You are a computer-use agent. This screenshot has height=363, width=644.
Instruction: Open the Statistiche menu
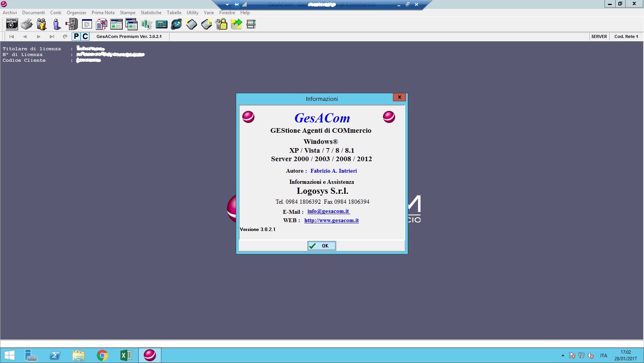coord(151,13)
